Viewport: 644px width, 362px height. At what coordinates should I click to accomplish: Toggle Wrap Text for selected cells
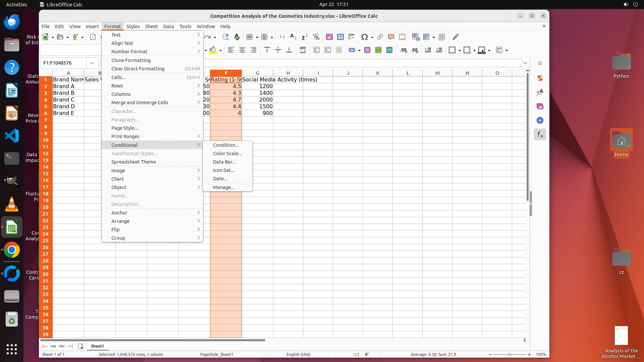click(x=303, y=50)
